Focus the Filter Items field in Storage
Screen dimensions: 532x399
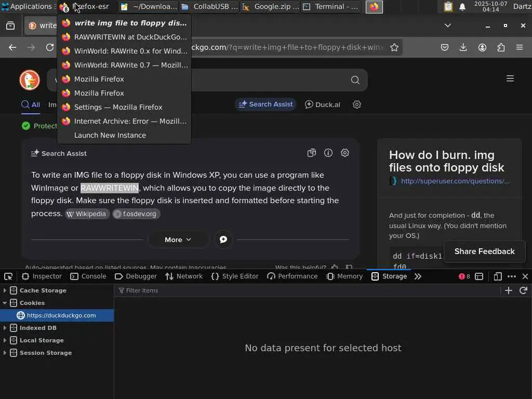point(307,291)
